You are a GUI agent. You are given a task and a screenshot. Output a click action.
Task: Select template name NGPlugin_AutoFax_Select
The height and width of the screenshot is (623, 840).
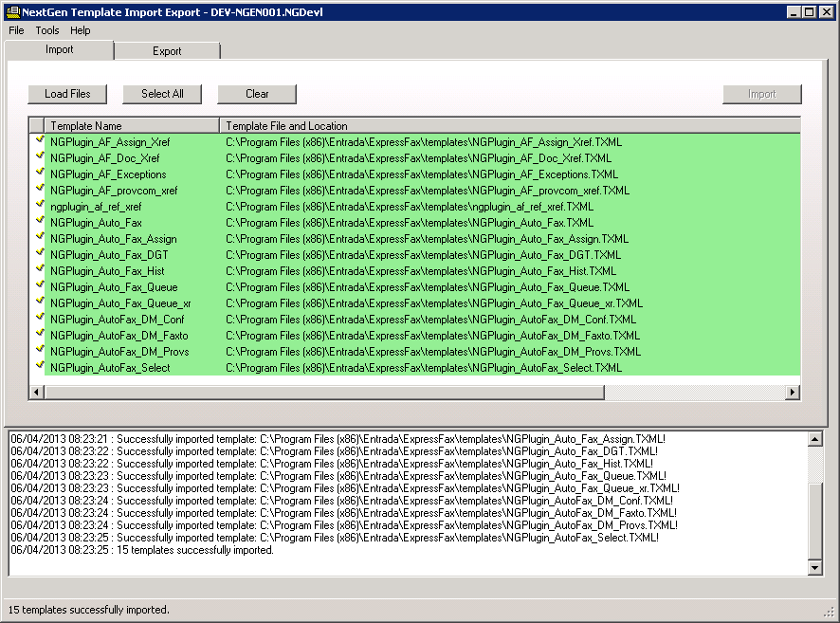coord(110,367)
